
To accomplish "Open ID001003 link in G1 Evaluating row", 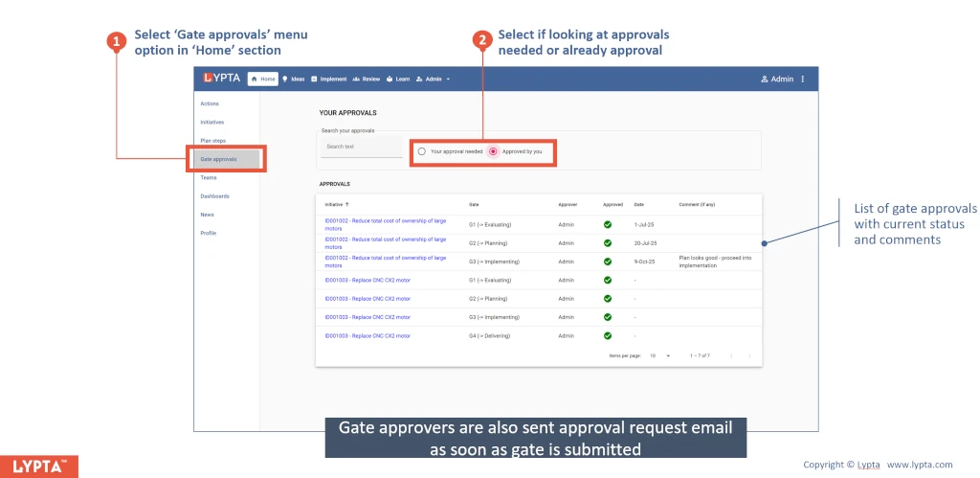I will [367, 281].
